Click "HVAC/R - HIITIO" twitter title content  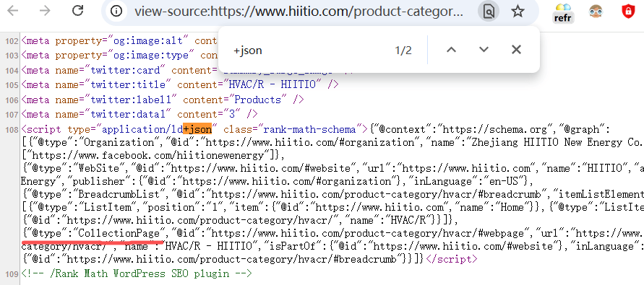coord(275,84)
